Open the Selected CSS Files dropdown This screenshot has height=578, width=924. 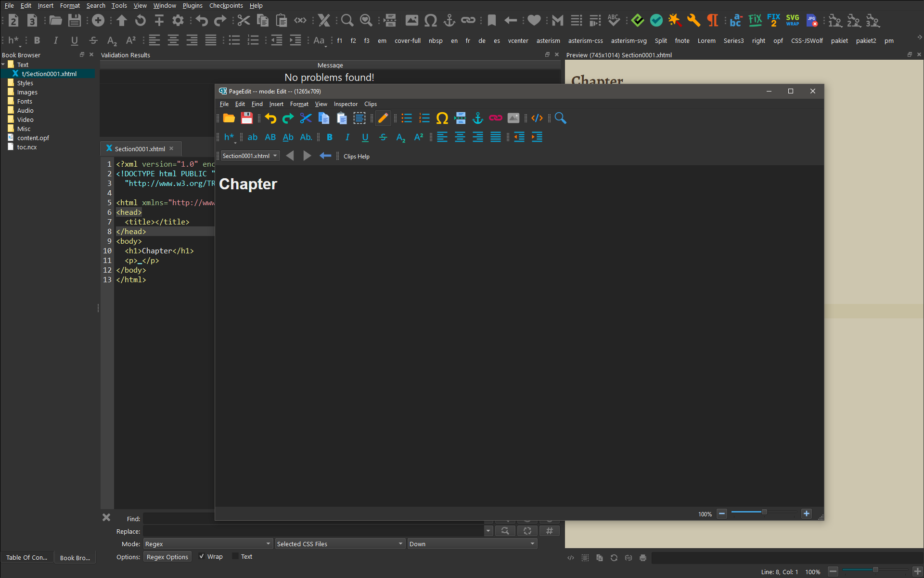[340, 544]
